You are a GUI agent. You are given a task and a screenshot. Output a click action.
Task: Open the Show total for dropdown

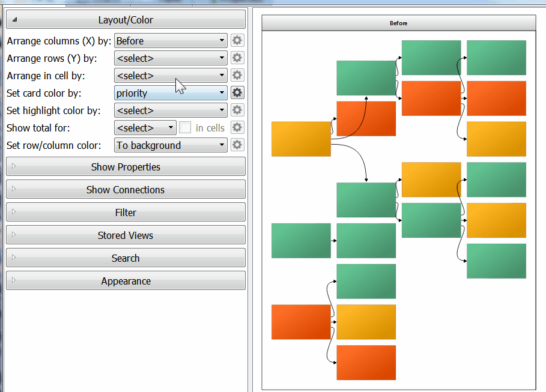[145, 128]
